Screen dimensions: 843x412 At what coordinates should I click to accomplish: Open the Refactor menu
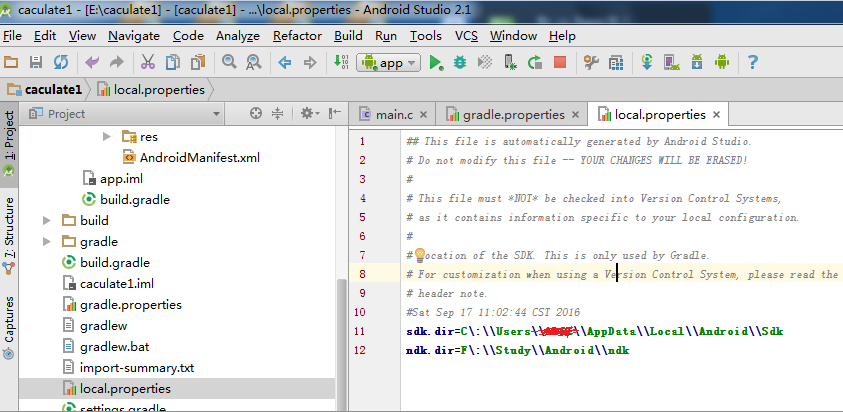(x=297, y=36)
